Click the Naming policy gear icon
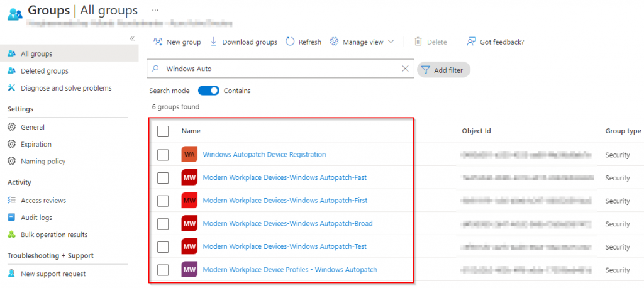644x288 pixels. point(11,162)
